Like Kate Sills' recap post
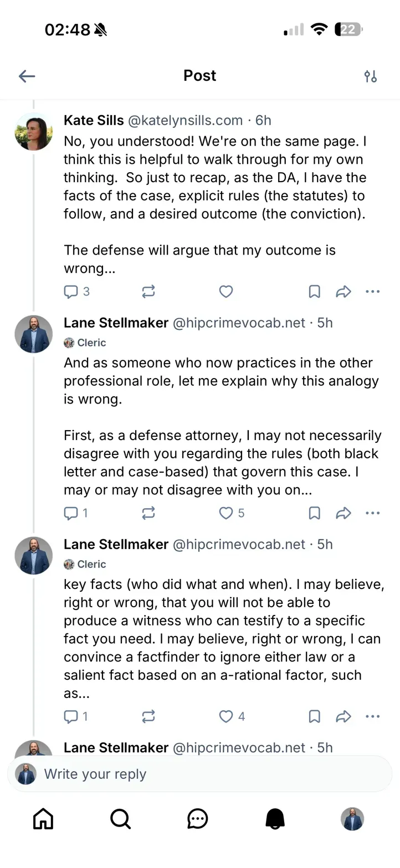This screenshot has width=400, height=868. (x=226, y=292)
